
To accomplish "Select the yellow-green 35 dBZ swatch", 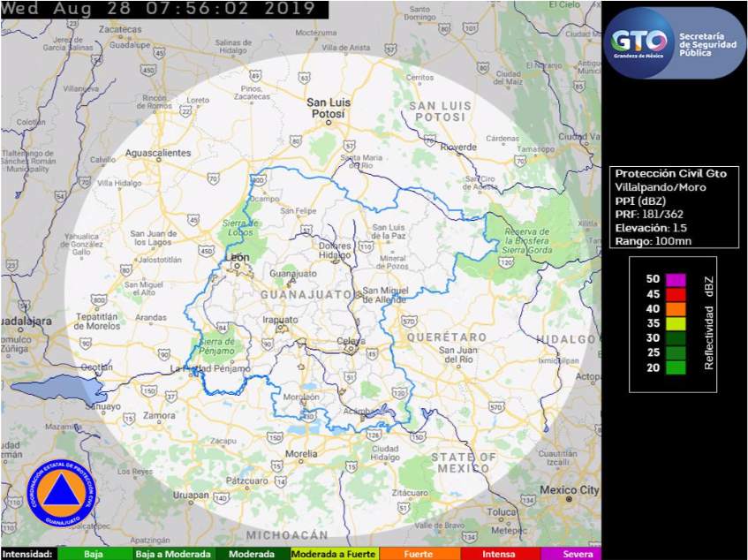I will coord(676,324).
